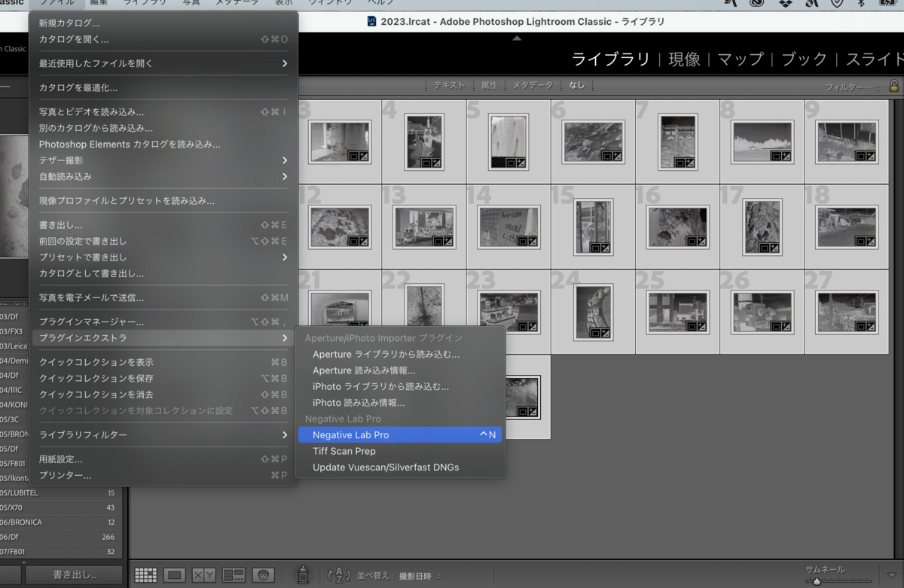Select Tiff Scan Prep plugin item

tap(400, 451)
